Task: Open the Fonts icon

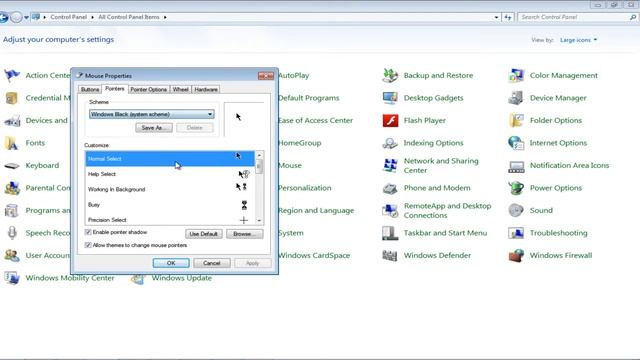Action: click(x=12, y=143)
